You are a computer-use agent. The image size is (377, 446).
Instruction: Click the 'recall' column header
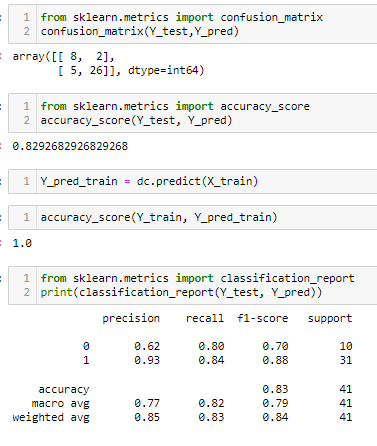pos(205,318)
